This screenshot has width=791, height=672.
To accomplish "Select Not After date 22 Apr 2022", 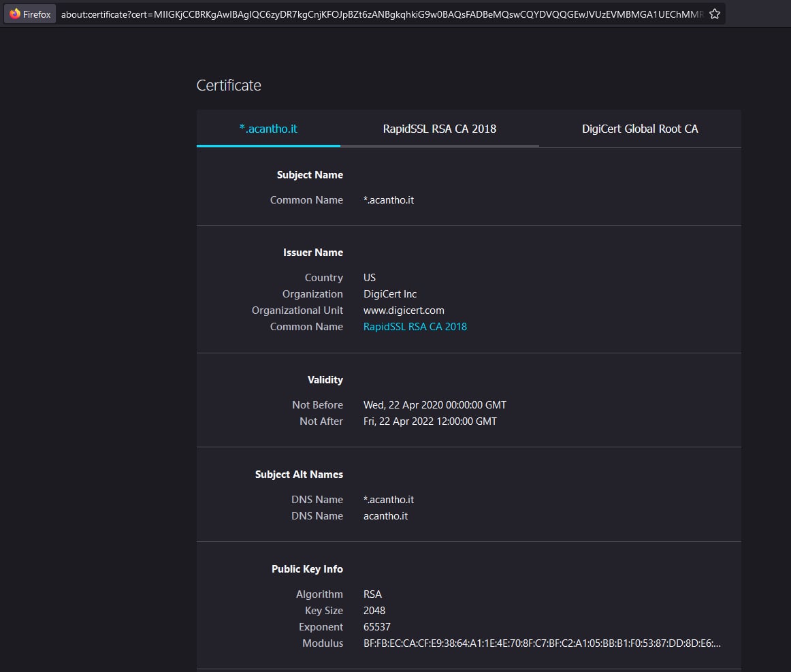I will tap(430, 421).
